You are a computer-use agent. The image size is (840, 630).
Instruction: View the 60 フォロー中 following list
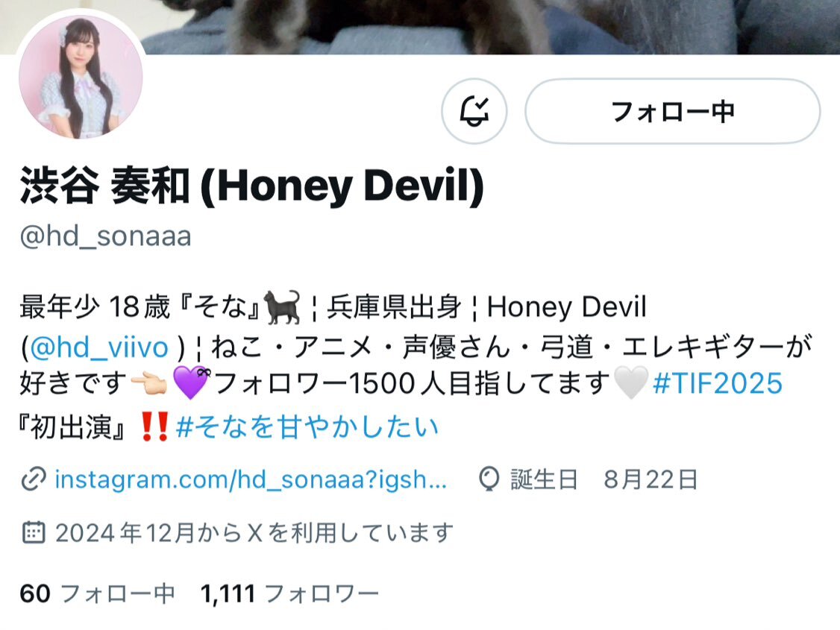click(x=98, y=593)
